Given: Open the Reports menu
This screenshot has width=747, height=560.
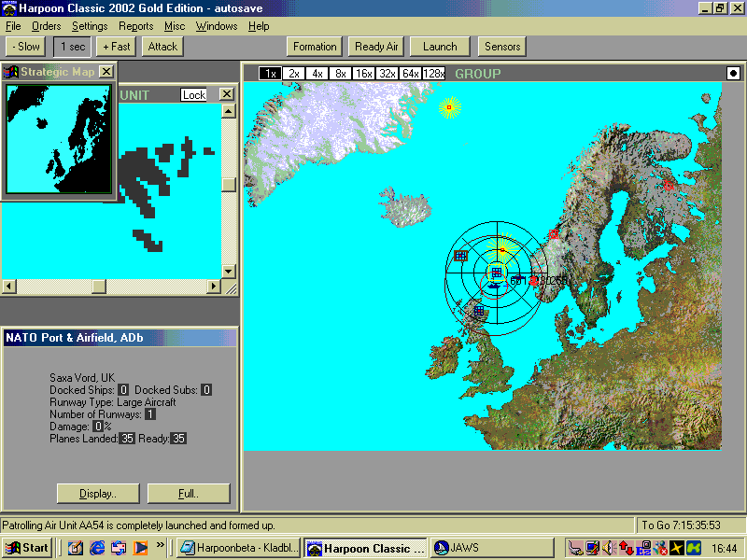Looking at the screenshot, I should click(135, 26).
